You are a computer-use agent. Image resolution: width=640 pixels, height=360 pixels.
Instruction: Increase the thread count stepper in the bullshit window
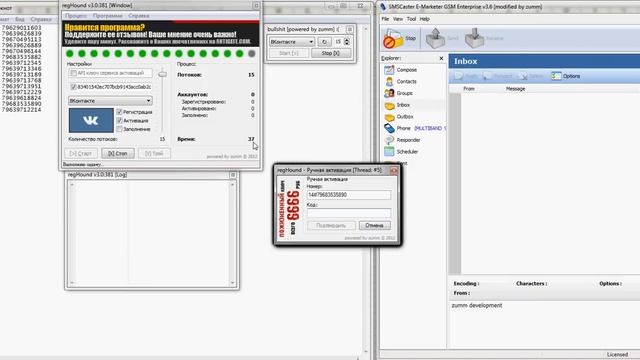click(x=347, y=40)
